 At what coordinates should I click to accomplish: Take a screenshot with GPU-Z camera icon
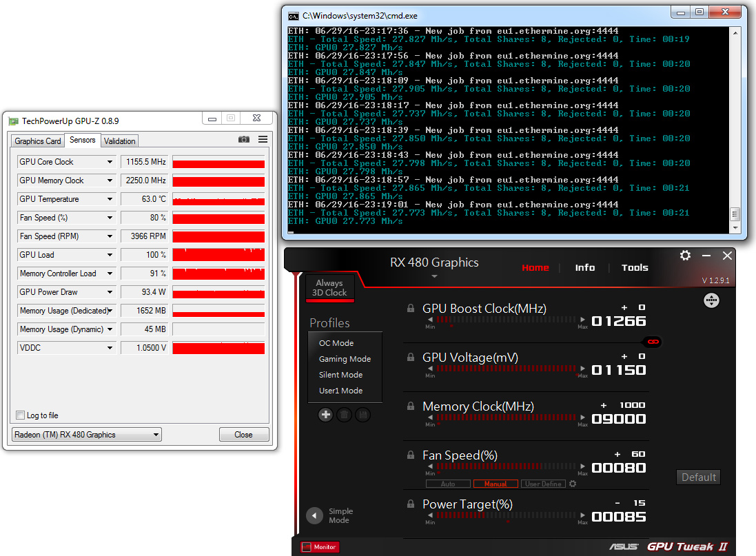pyautogui.click(x=244, y=139)
